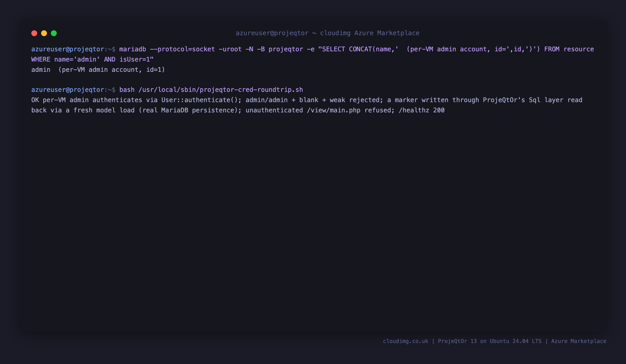Click the footer 'cloudimg.co.uk | ProjeQtOr 13 on Ubuntu 24.04 LTS'
The width and height of the screenshot is (626, 364).
tap(462, 341)
